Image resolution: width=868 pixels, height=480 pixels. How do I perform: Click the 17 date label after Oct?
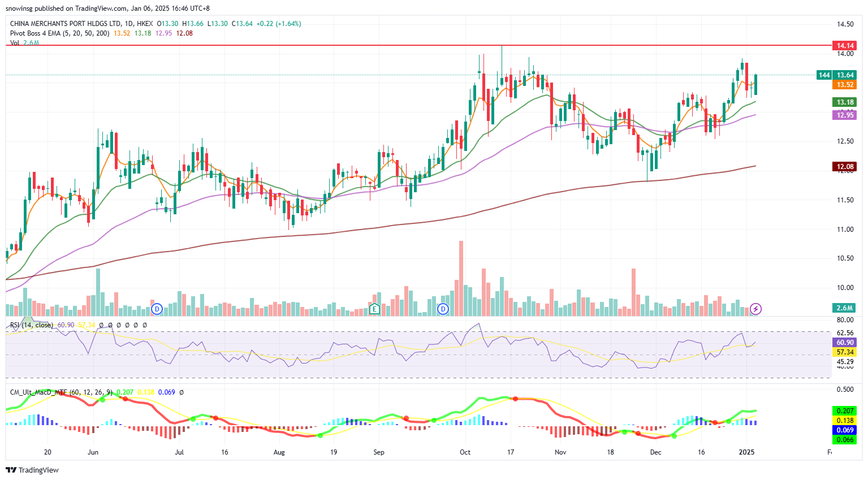coord(511,452)
